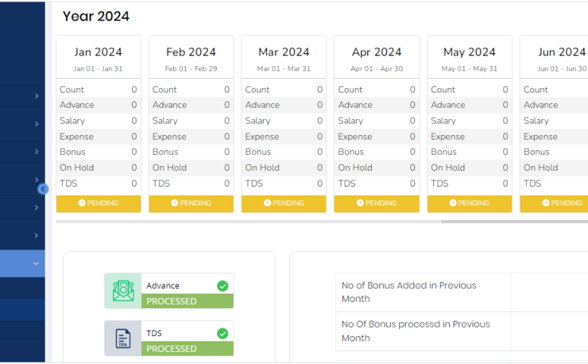This screenshot has height=364, width=588.
Task: Collapse the expanded sidebar menu with down chevron
Action: pos(36,264)
